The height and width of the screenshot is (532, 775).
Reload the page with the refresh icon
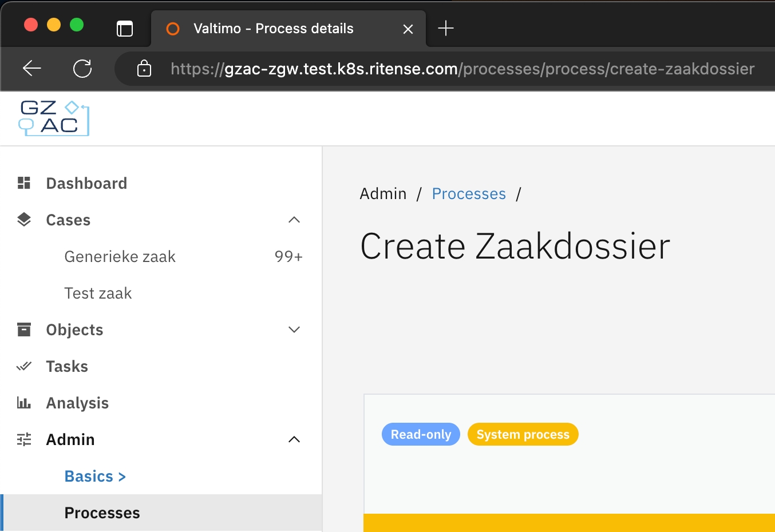pos(82,69)
